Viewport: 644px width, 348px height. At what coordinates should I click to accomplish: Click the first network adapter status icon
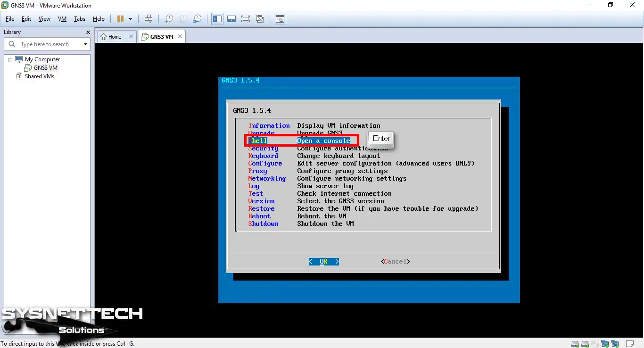tap(605, 344)
